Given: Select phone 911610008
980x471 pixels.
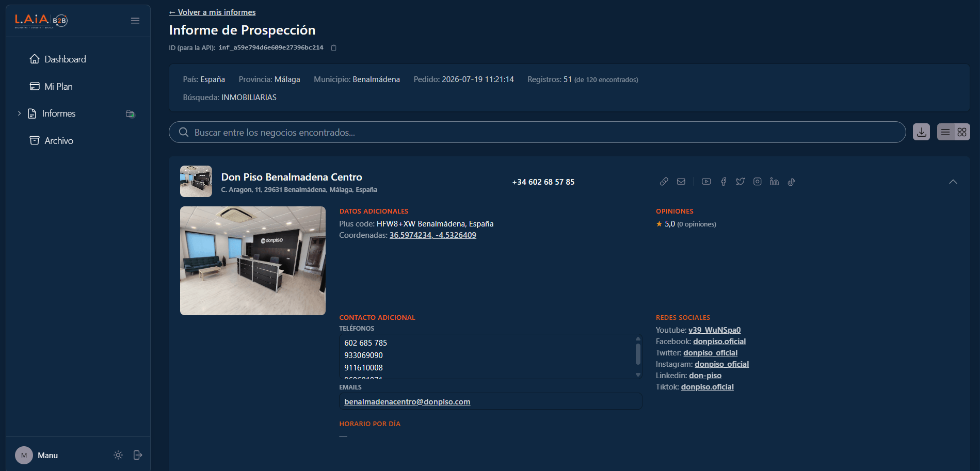Looking at the screenshot, I should pyautogui.click(x=363, y=368).
